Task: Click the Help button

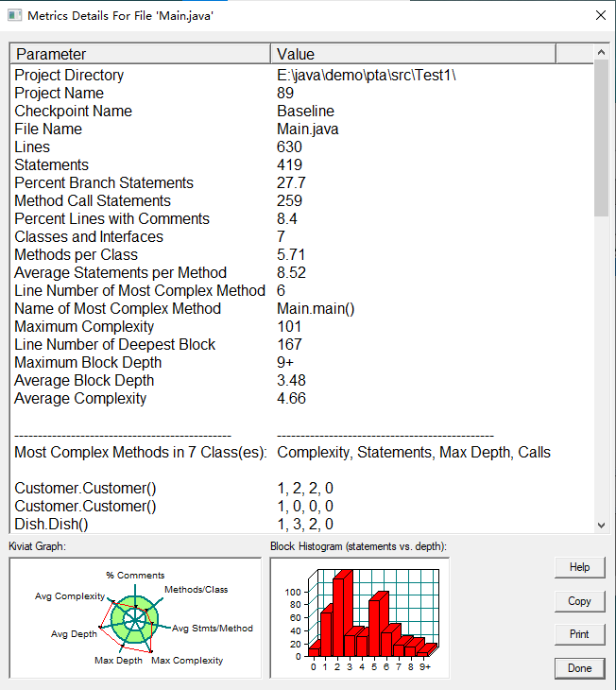Action: click(579, 567)
